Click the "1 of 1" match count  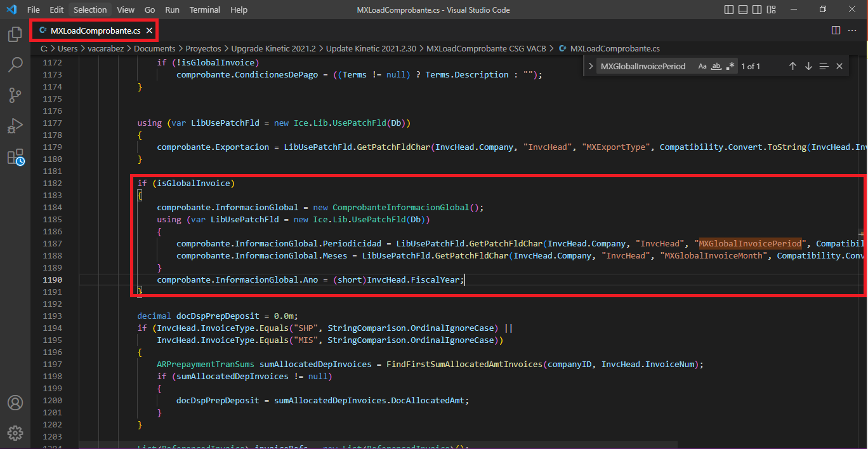[x=751, y=66]
